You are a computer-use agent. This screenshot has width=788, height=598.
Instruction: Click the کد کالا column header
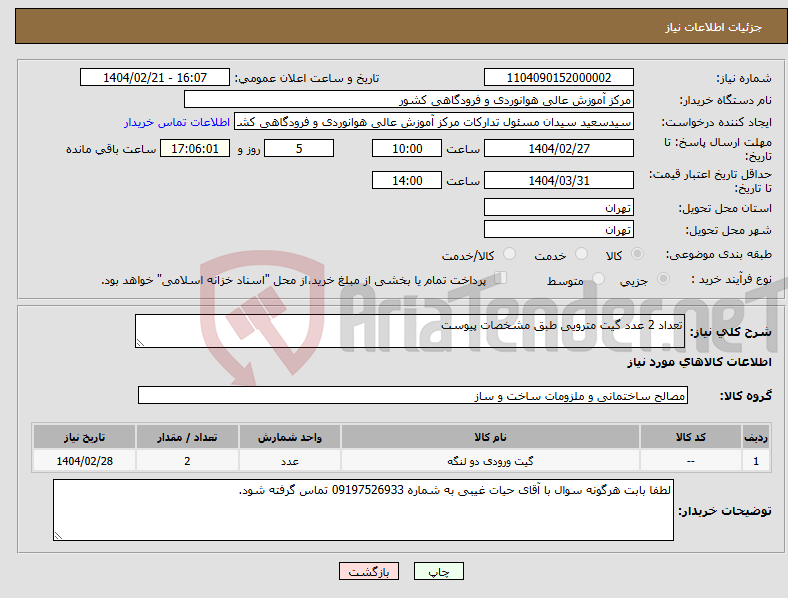691,437
